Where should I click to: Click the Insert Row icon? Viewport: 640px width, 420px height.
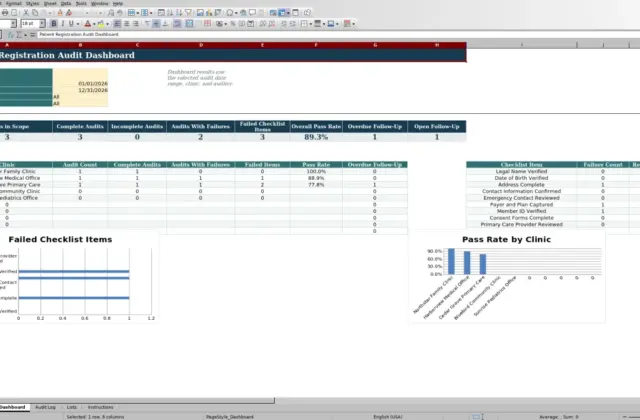(131, 13)
